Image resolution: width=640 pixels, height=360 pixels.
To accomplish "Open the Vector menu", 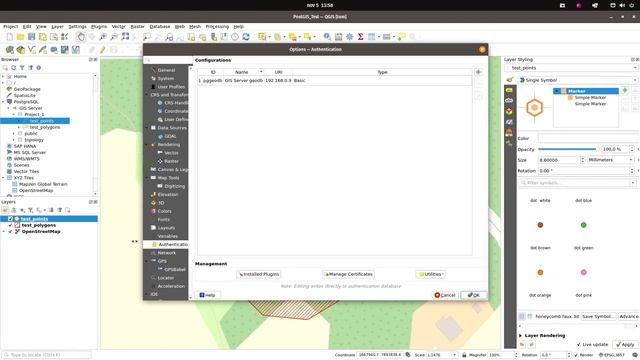I will coord(118,27).
